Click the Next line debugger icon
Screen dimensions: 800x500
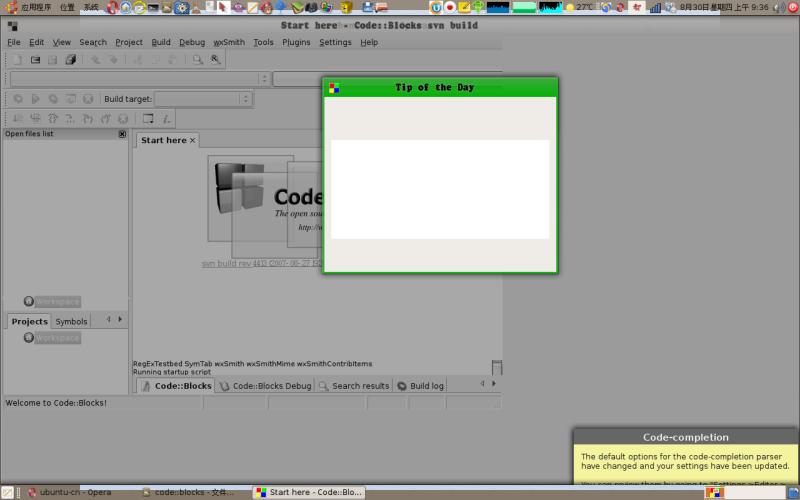(53, 118)
